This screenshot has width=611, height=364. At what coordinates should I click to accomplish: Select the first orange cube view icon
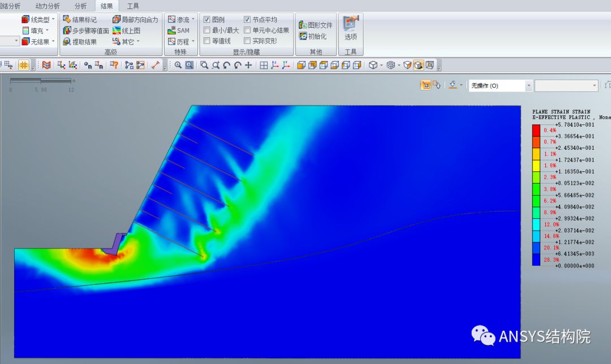pyautogui.click(x=301, y=65)
